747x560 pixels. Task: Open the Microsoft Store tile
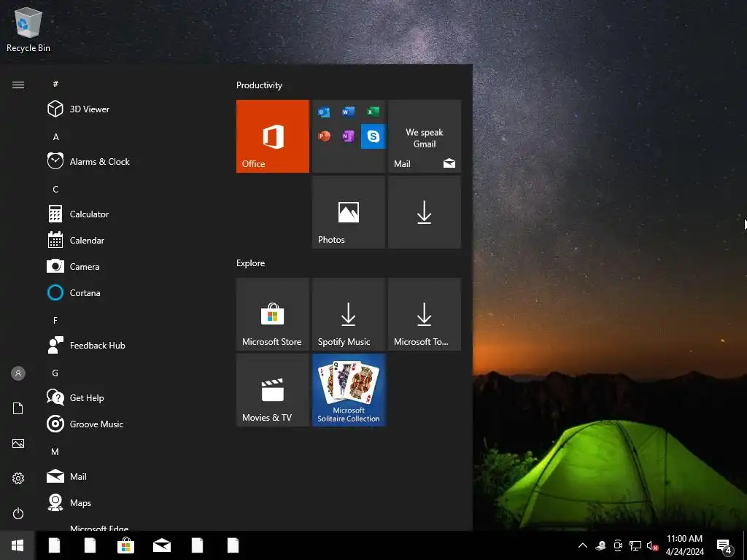(273, 314)
